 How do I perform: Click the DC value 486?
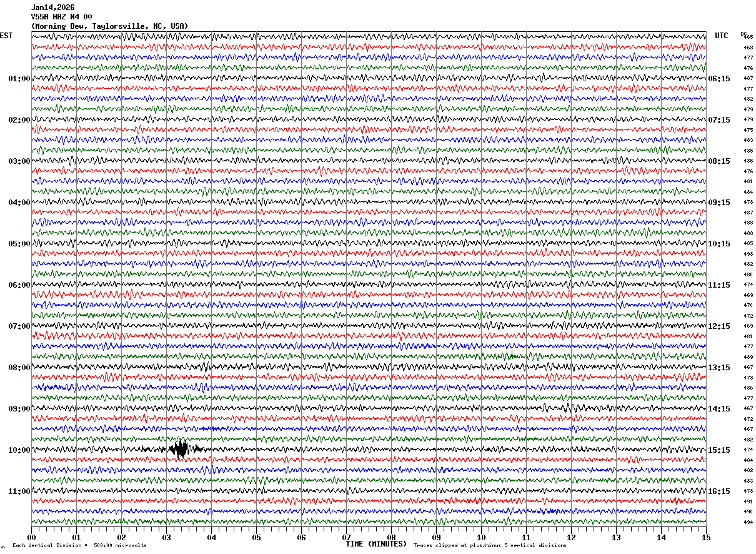pos(748,388)
